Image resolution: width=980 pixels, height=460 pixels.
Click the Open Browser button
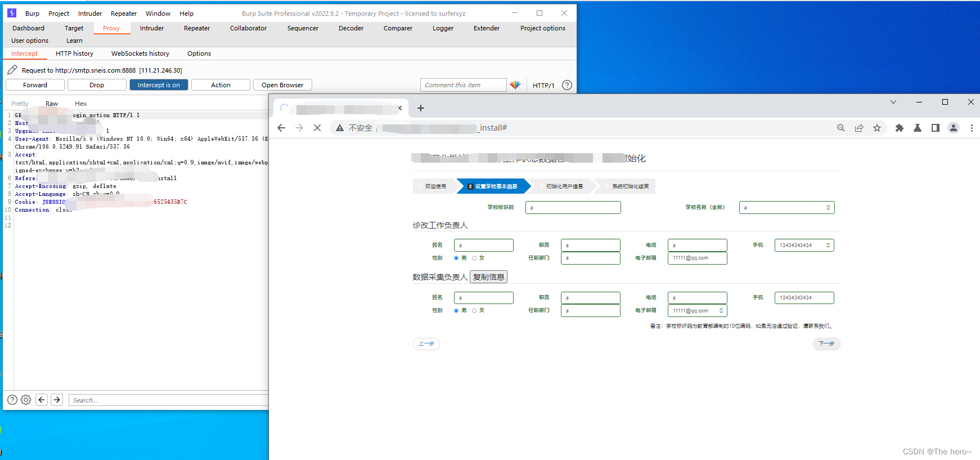282,85
